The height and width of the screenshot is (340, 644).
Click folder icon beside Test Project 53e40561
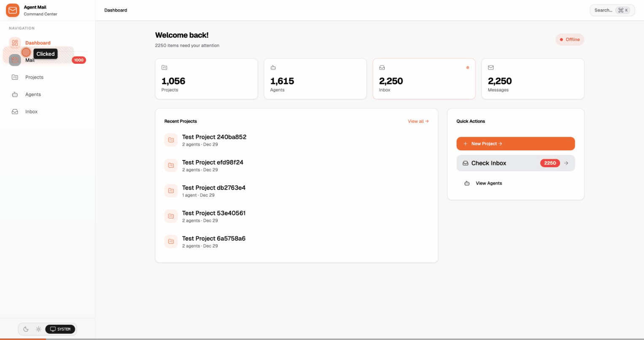pyautogui.click(x=171, y=216)
